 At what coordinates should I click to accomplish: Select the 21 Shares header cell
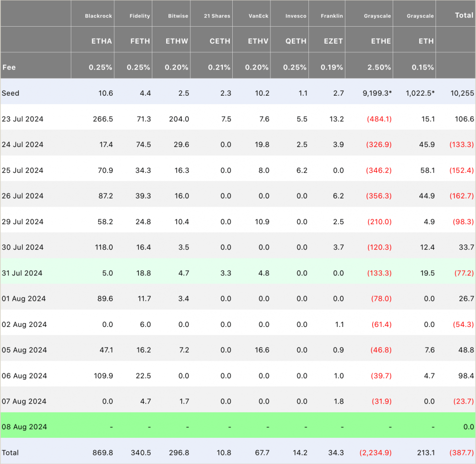(x=217, y=16)
